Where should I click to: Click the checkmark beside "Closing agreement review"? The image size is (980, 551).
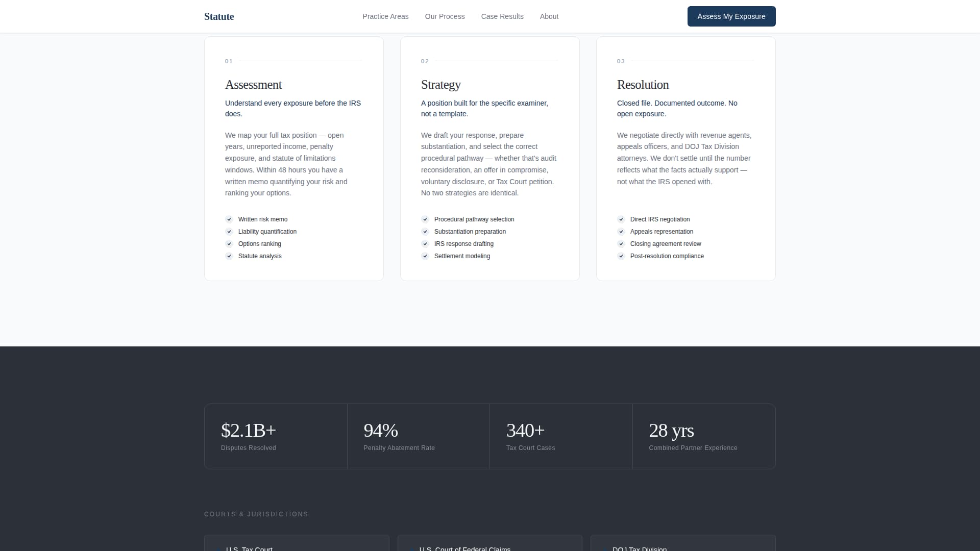point(621,244)
